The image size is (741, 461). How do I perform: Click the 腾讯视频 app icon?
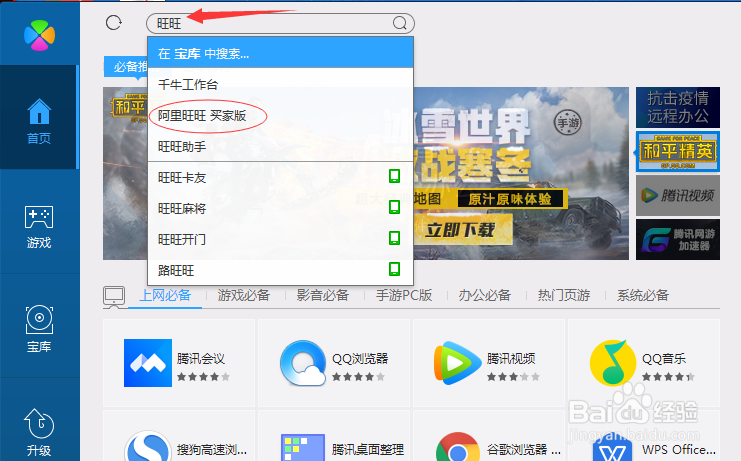click(457, 363)
